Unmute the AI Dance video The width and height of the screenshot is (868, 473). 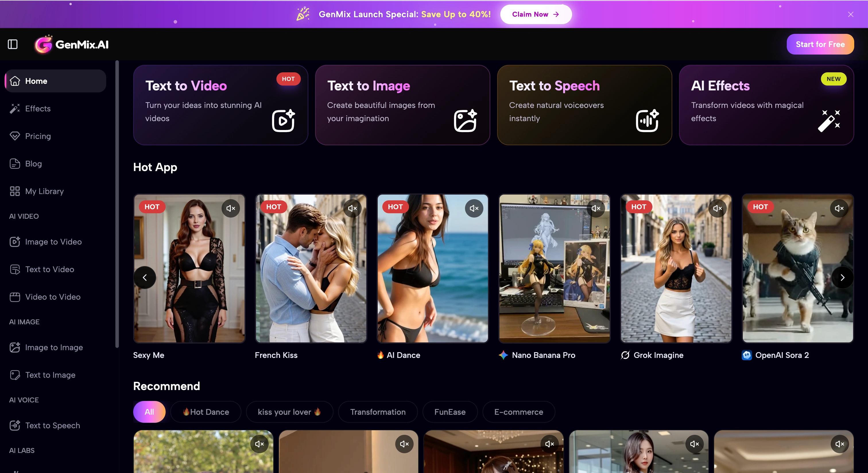coord(474,208)
